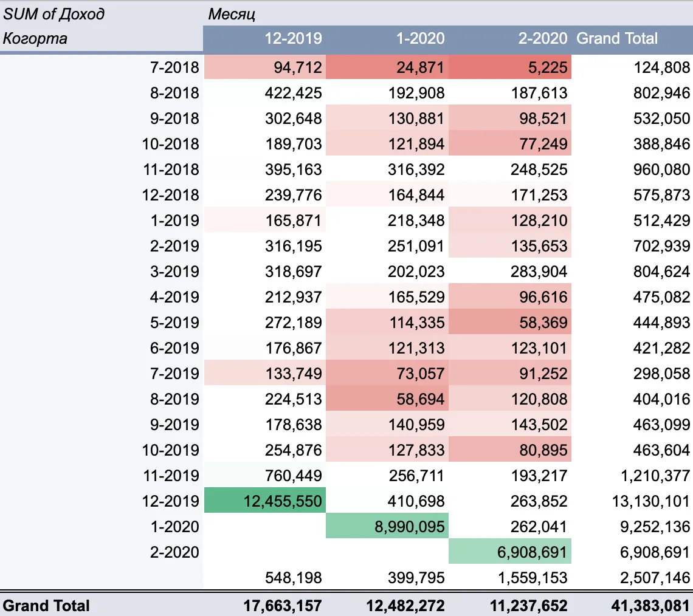Select the 1-2020 column header
693x616 pixels.
[387, 38]
